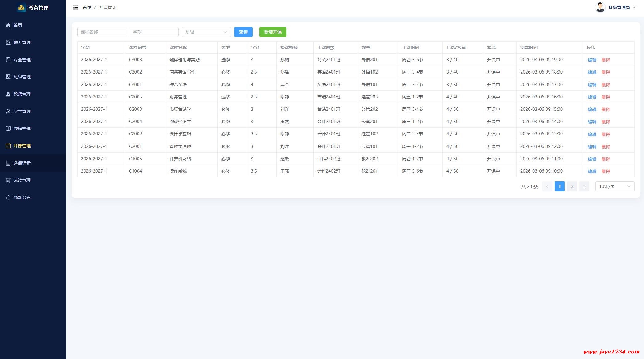644x359 pixels.
Task: Focus the 课程名称 search field
Action: coord(102,32)
